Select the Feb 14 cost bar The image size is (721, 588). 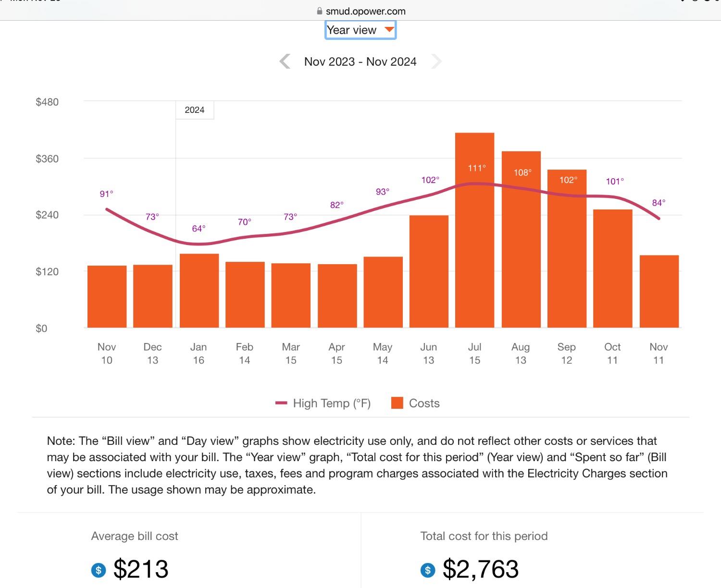tap(245, 294)
